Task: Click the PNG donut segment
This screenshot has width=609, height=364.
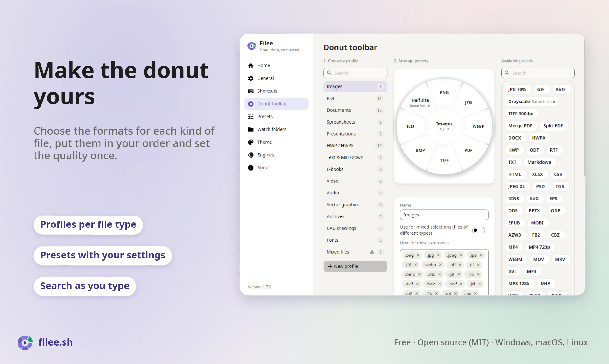Action: coord(444,93)
